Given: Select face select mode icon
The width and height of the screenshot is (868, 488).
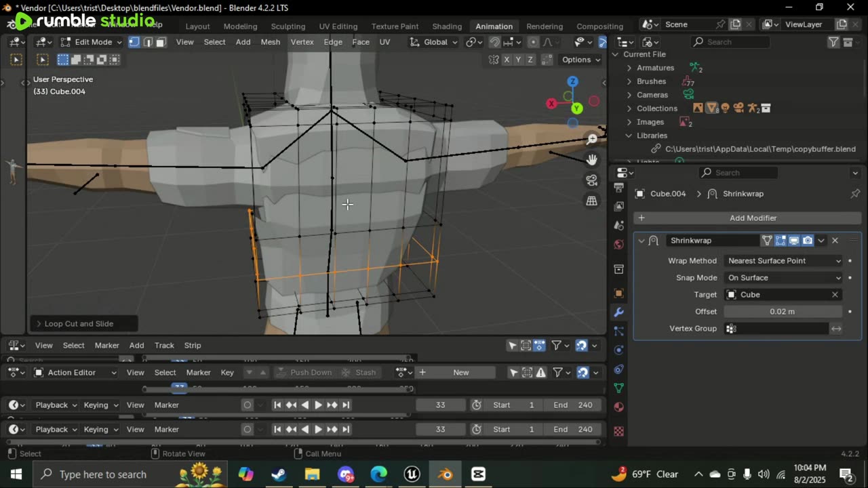Looking at the screenshot, I should 161,42.
